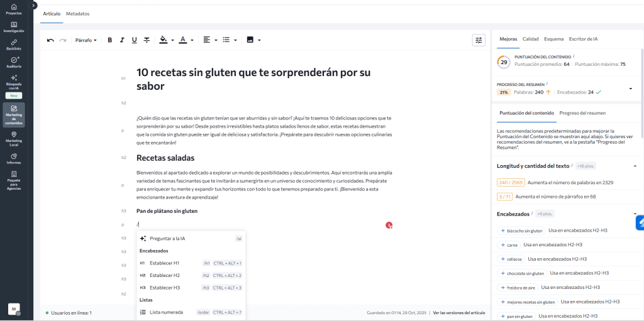The height and width of the screenshot is (321, 644).
Task: Open Informes section
Action: tap(14, 158)
